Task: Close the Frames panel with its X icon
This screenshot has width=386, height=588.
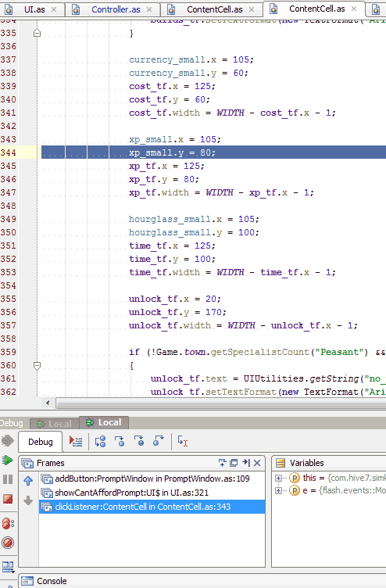Action: (x=257, y=463)
